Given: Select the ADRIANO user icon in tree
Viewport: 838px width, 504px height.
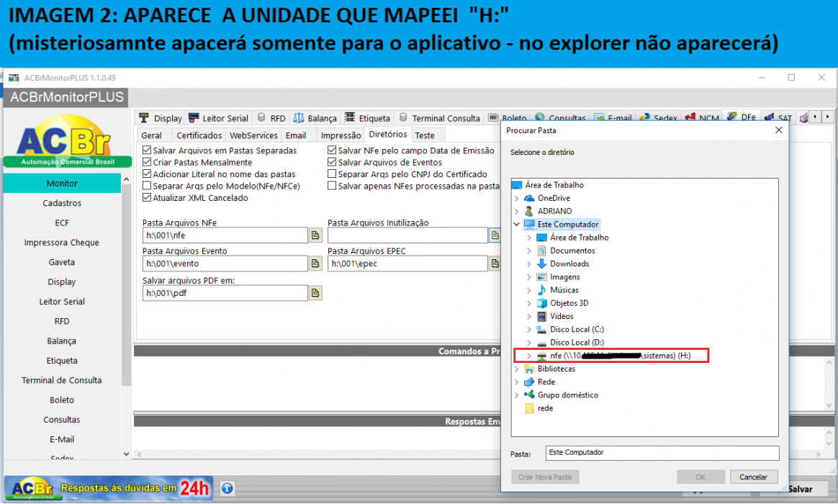Looking at the screenshot, I should 529,211.
